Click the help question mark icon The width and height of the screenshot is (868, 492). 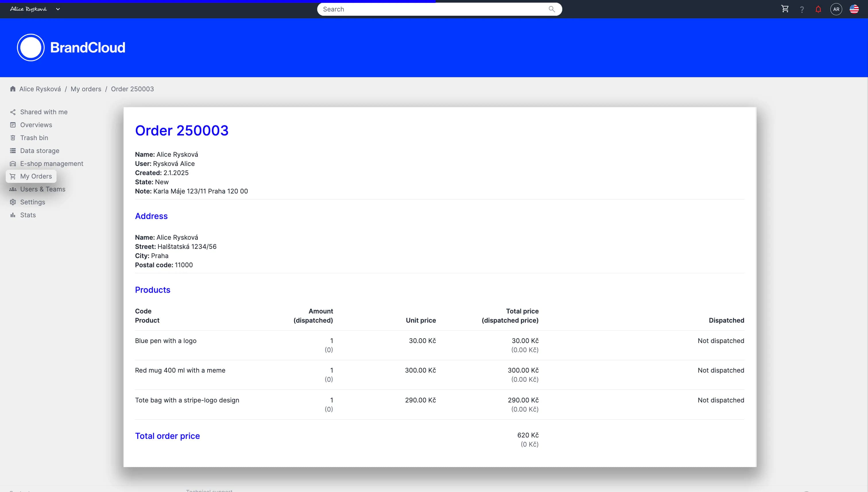tap(802, 9)
